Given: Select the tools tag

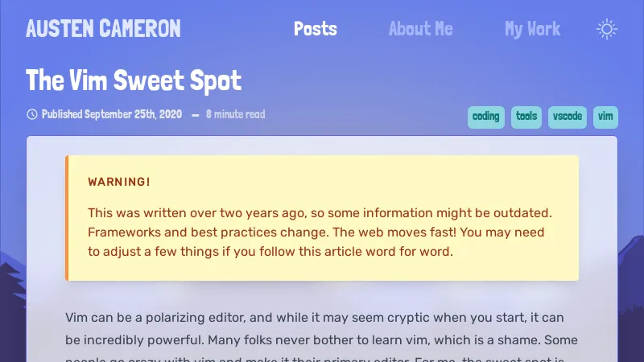Looking at the screenshot, I should click(x=526, y=117).
